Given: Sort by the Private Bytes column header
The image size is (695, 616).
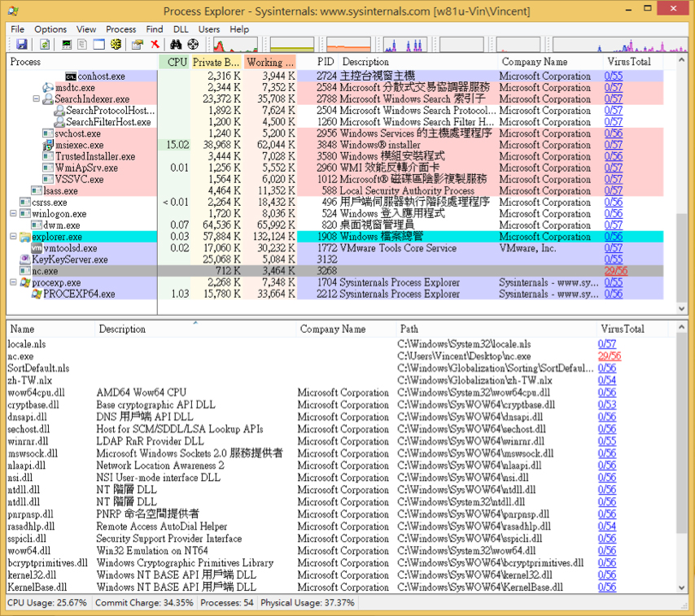Looking at the screenshot, I should pos(216,62).
